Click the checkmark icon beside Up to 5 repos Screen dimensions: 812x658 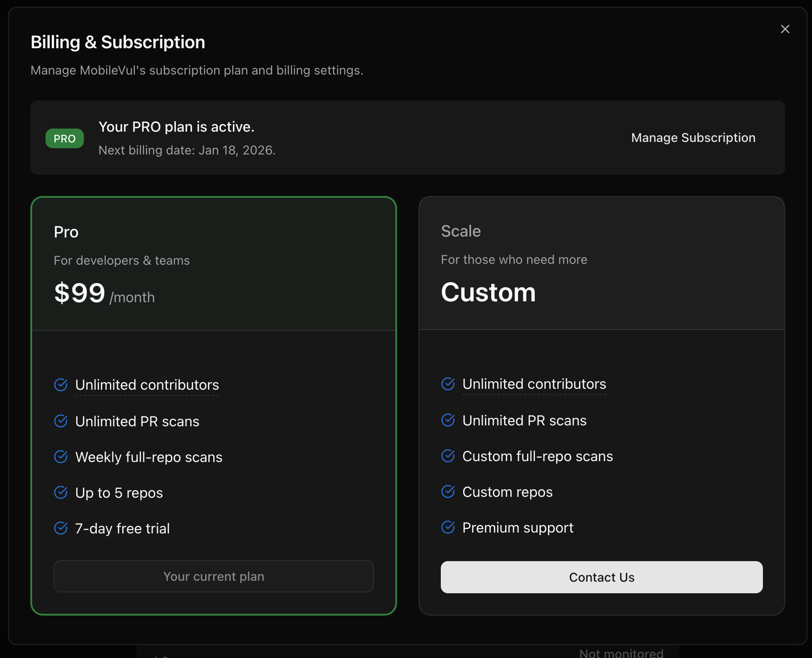[x=61, y=492]
